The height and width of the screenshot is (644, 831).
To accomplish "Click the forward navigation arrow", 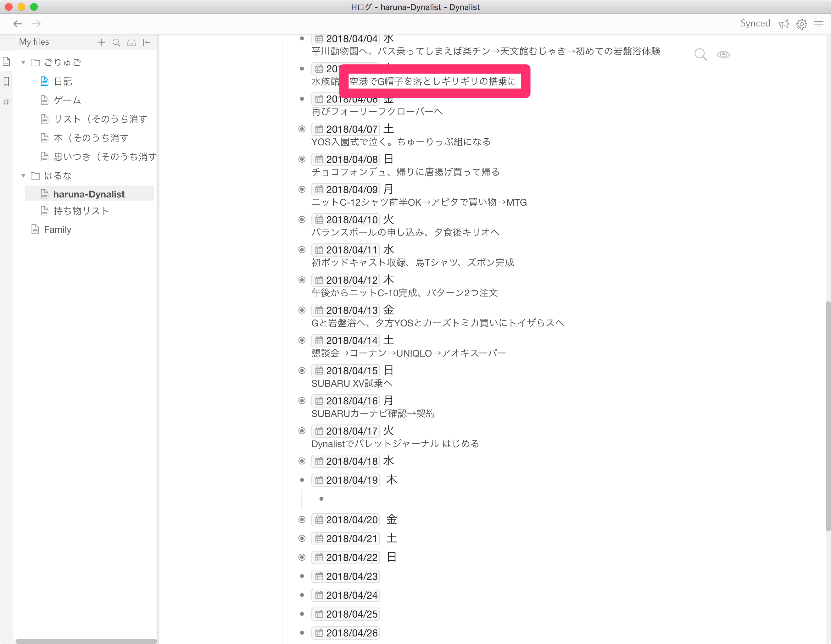I will 36,24.
